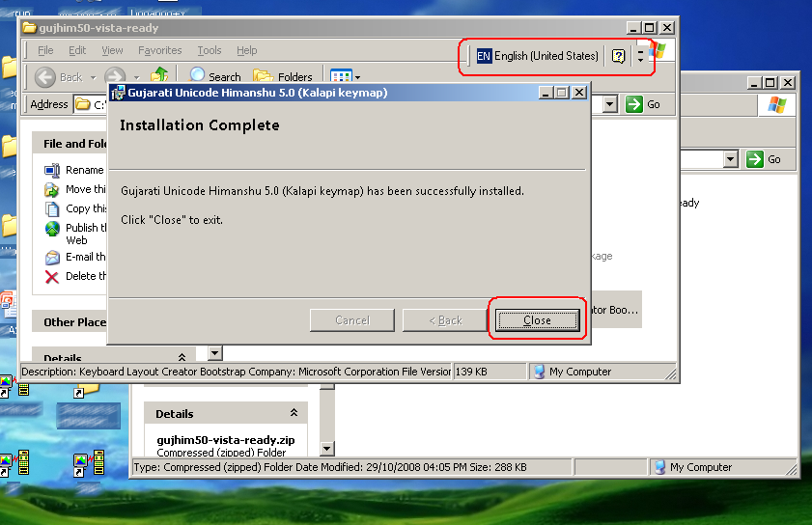
Task: Click the Search toolbar button
Action: (x=215, y=76)
